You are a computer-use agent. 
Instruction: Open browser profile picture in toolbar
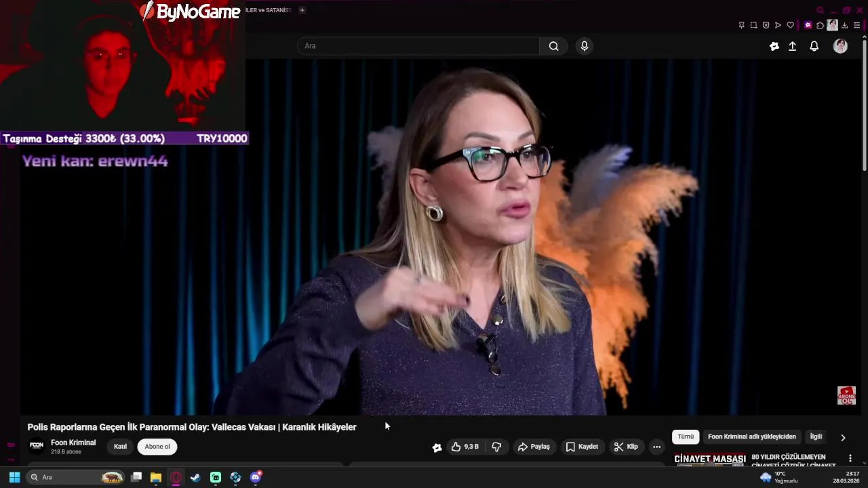click(x=832, y=25)
